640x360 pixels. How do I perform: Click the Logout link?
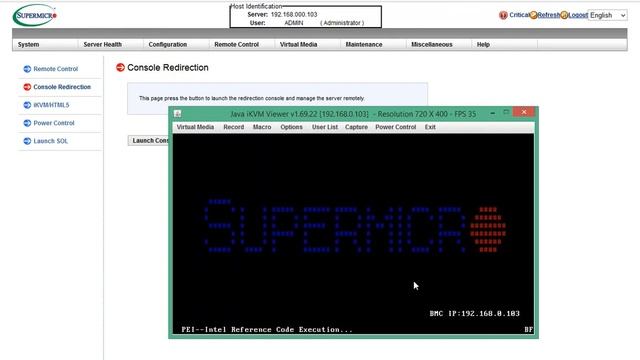pyautogui.click(x=578, y=15)
